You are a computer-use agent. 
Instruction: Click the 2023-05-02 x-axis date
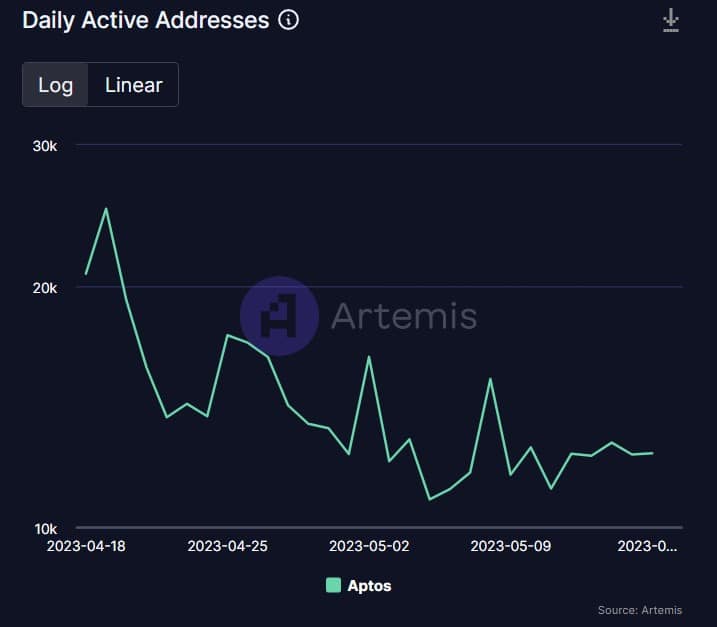(369, 546)
